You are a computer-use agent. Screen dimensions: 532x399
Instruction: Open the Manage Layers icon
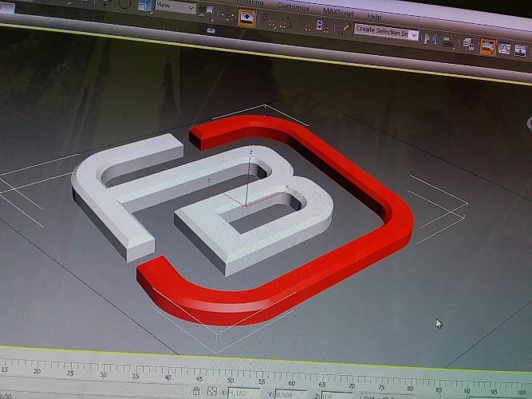(469, 44)
